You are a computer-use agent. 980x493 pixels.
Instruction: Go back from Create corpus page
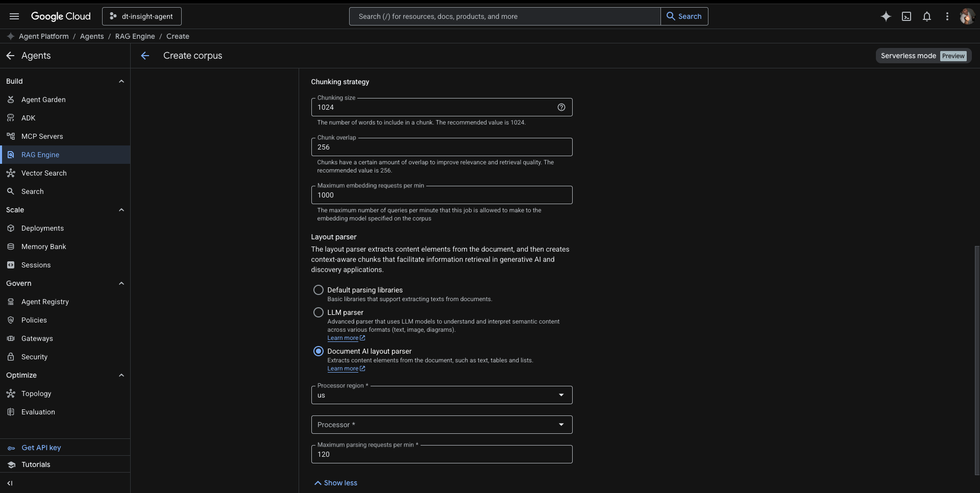[x=145, y=56]
